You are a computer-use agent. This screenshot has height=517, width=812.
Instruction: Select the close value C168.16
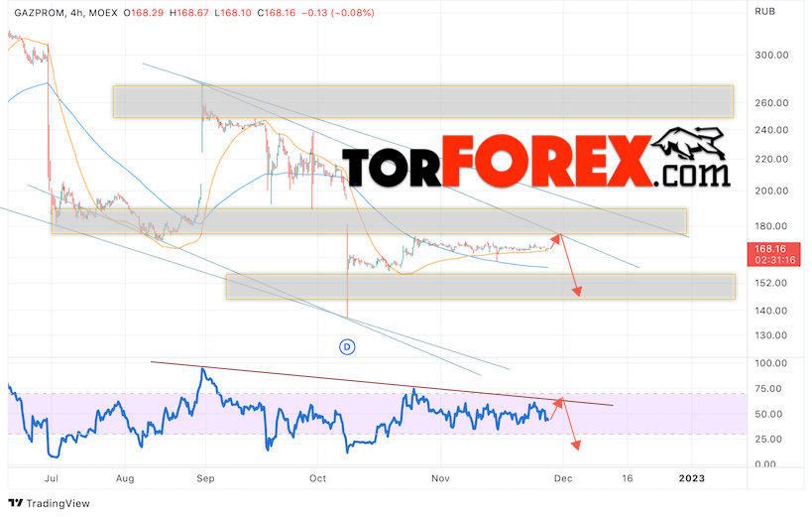pyautogui.click(x=276, y=13)
